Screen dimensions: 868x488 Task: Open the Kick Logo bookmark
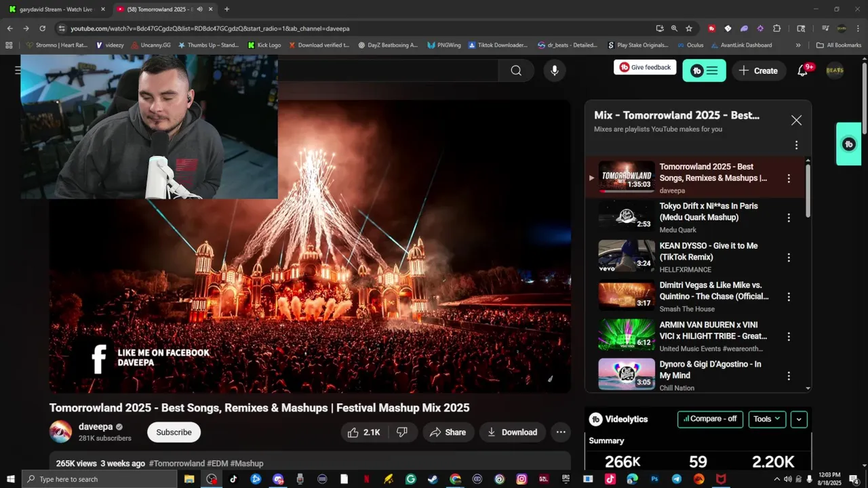264,45
